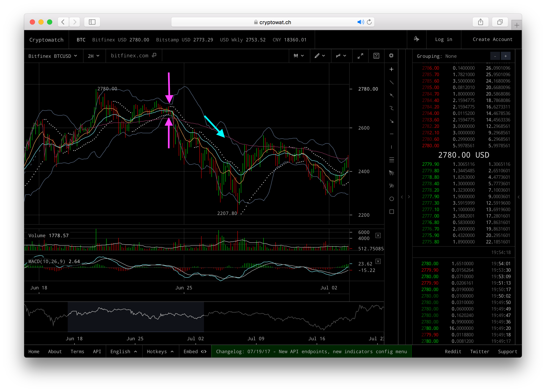This screenshot has height=392, width=546.
Task: Open chart settings gear
Action: pos(391,56)
